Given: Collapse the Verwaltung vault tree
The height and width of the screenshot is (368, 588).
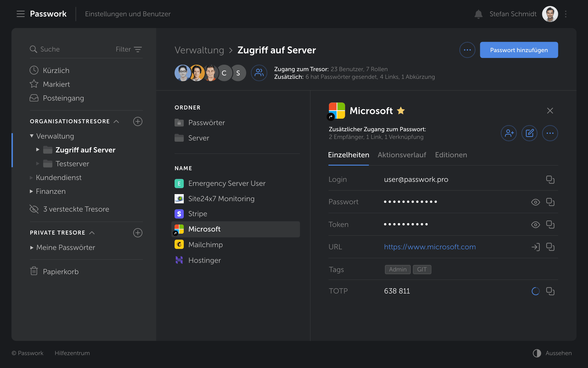Looking at the screenshot, I should coord(32,136).
